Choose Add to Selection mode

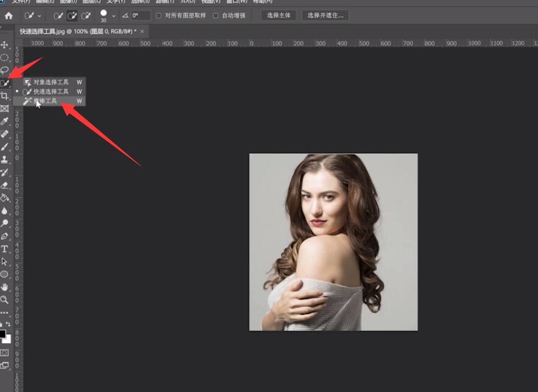click(72, 15)
